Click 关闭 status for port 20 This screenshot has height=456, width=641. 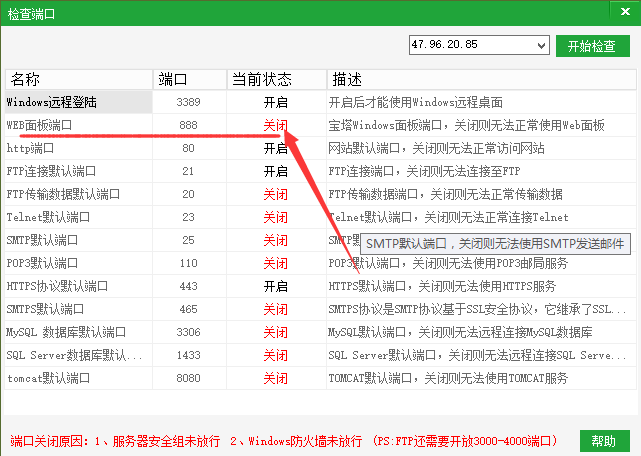276,194
